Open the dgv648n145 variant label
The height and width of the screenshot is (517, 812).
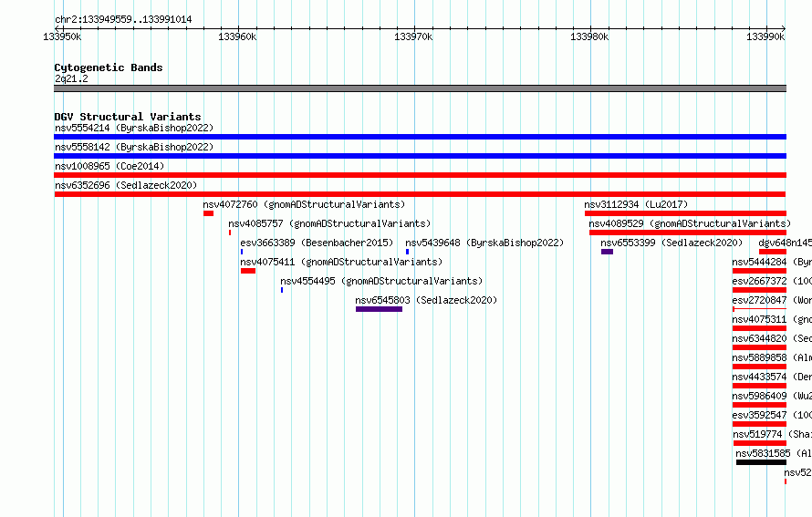point(785,243)
